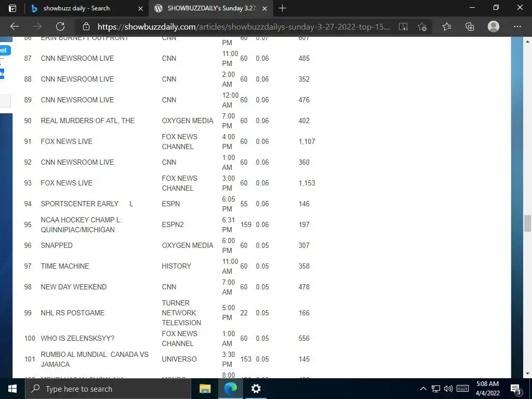Close the SHOWBUZZDAILY's Sunday tab
This screenshot has height=399, width=532.
coord(264,8)
